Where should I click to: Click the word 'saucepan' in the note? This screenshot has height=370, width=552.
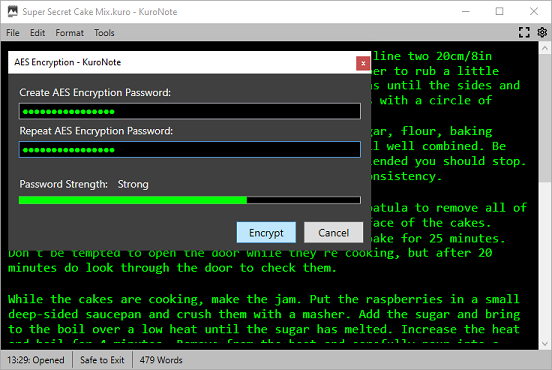tap(113, 314)
